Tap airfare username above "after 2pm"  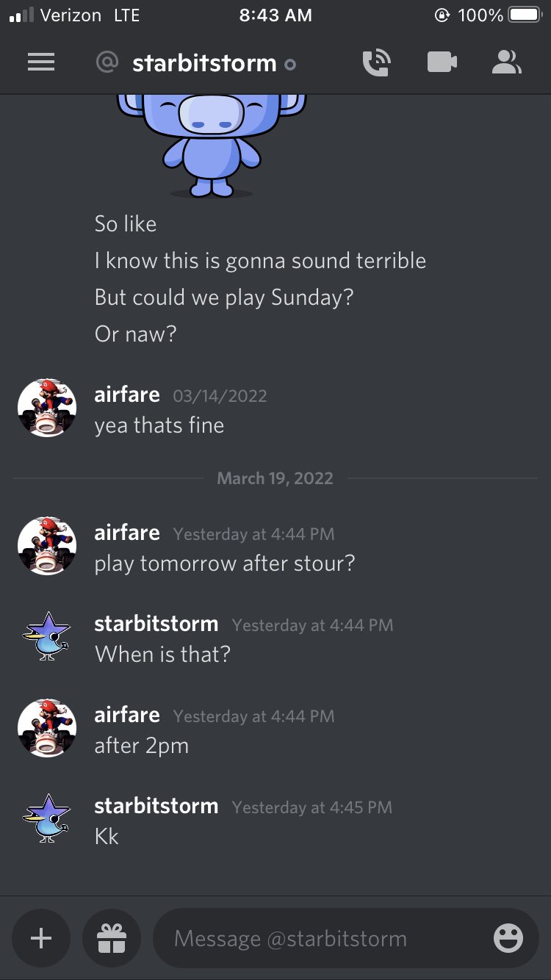tap(127, 715)
